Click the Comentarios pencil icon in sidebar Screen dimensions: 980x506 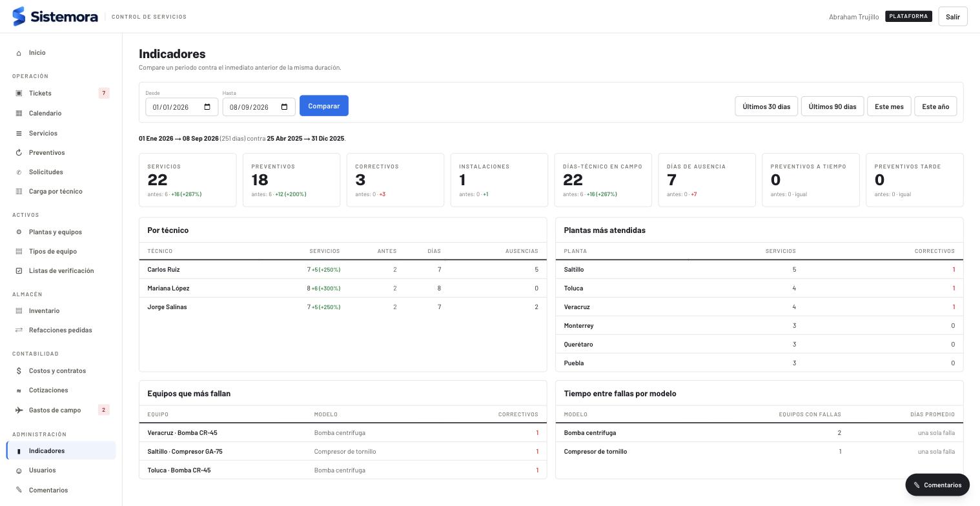tap(19, 491)
